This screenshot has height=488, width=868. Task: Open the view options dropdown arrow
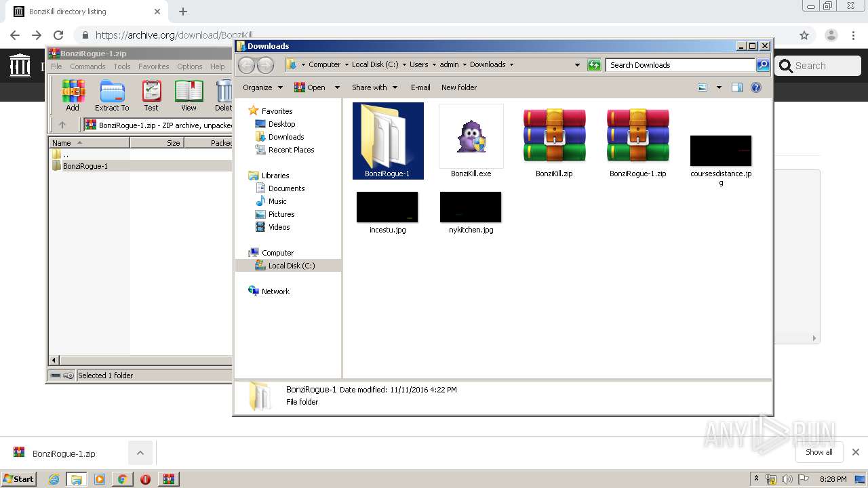[719, 87]
